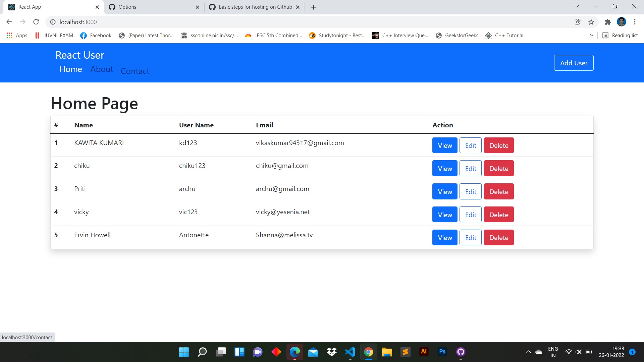
Task: Open the share icon in the address bar
Action: (x=577, y=22)
